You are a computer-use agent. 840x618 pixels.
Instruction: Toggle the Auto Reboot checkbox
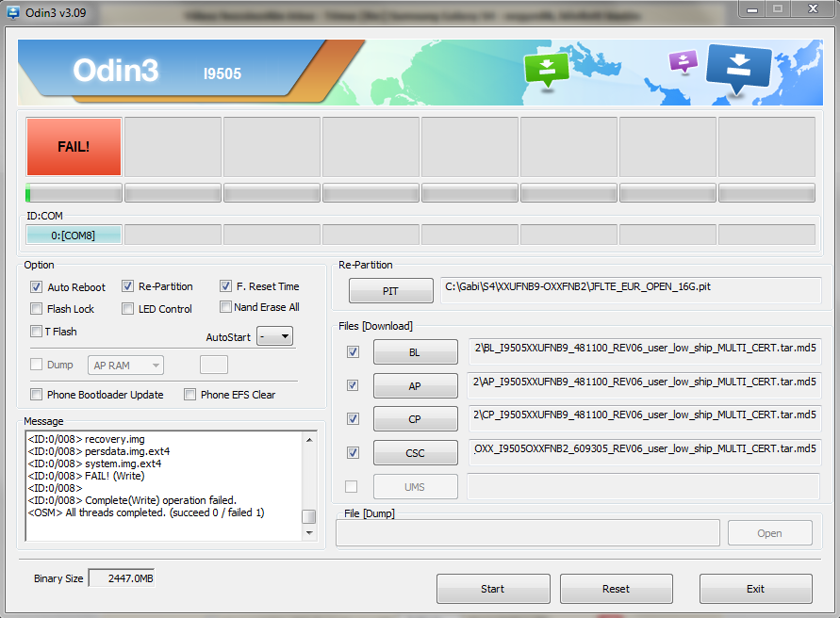pyautogui.click(x=37, y=287)
